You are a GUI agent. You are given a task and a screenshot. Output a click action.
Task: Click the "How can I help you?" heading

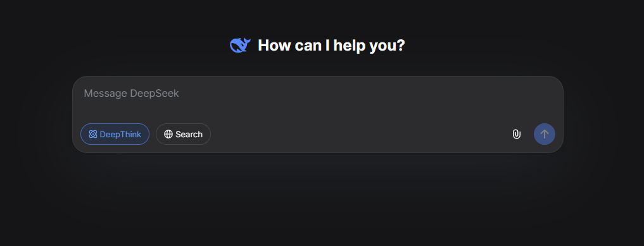pos(331,45)
